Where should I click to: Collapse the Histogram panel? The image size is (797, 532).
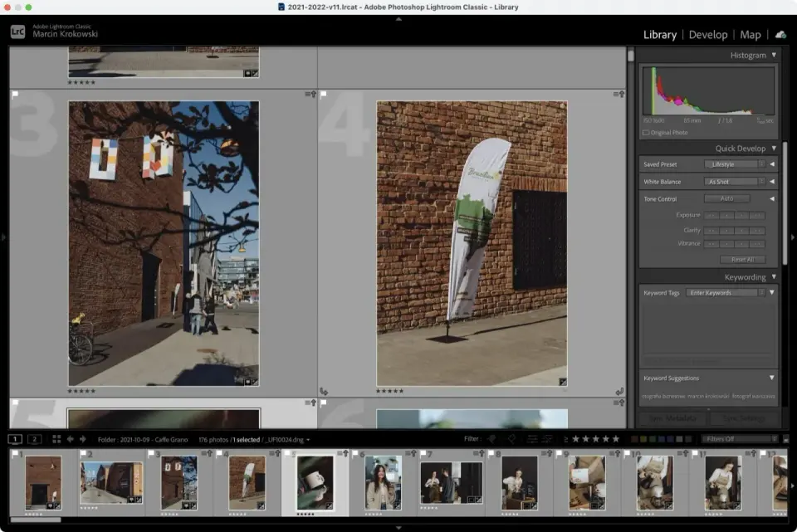click(x=774, y=55)
